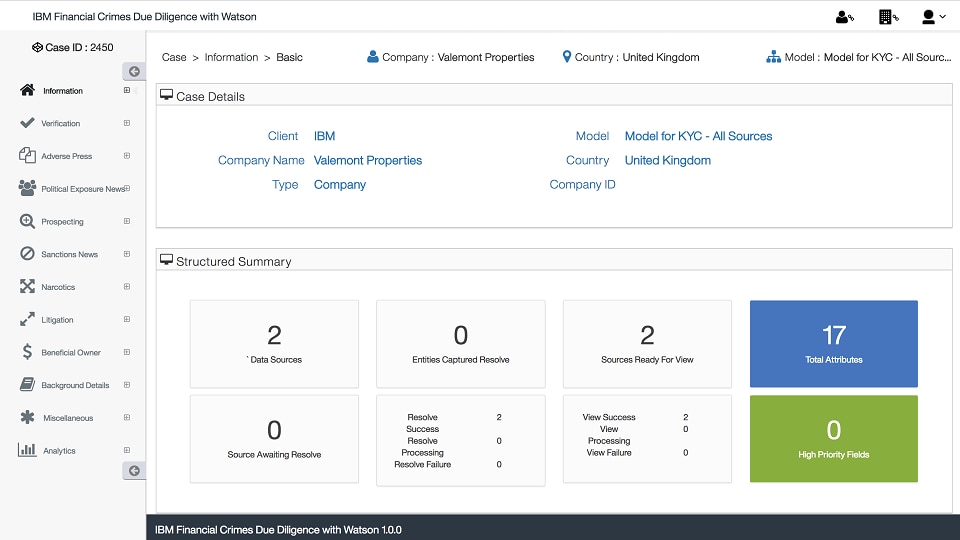Image resolution: width=960 pixels, height=540 pixels.
Task: Expand the Analytics menu section
Action: coord(127,450)
